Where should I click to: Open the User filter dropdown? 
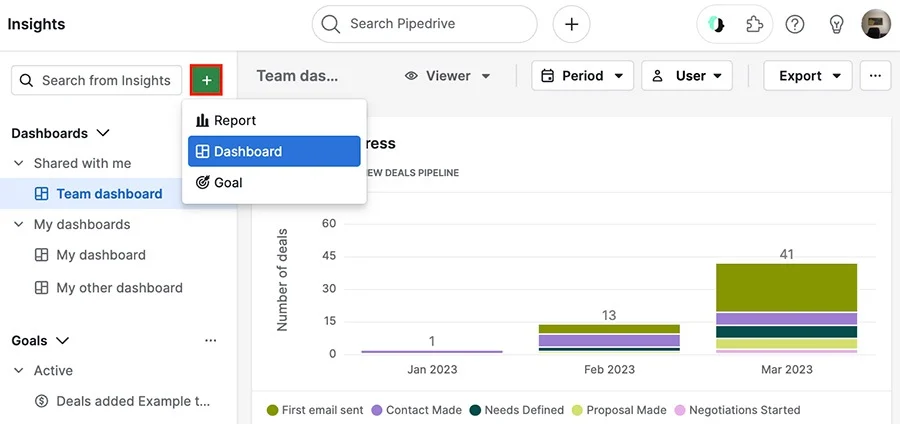click(x=687, y=76)
